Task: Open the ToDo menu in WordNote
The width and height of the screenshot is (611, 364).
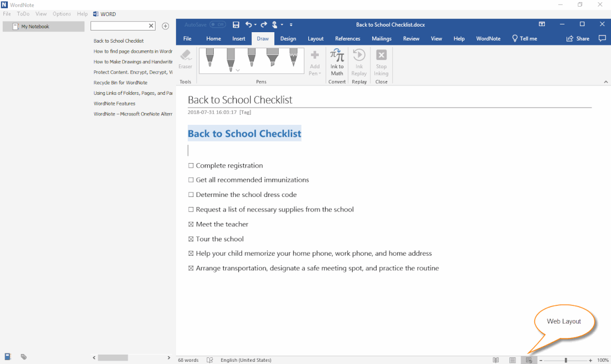Action: pos(23,13)
